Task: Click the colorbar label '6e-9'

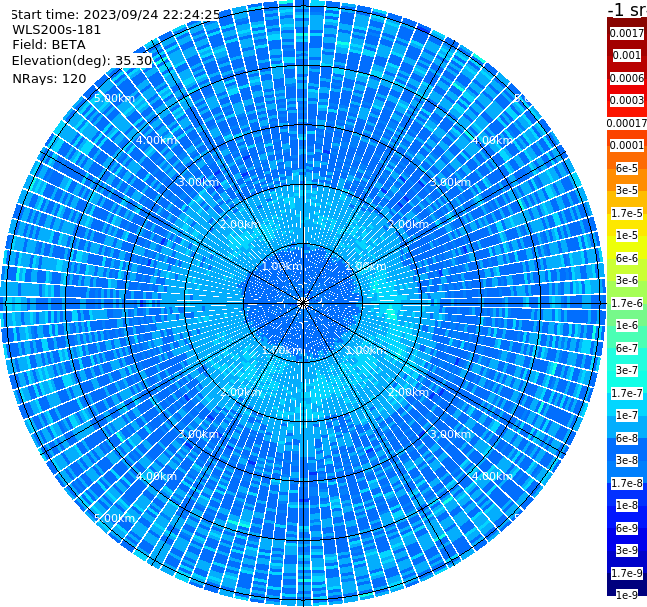Action: 627,528
